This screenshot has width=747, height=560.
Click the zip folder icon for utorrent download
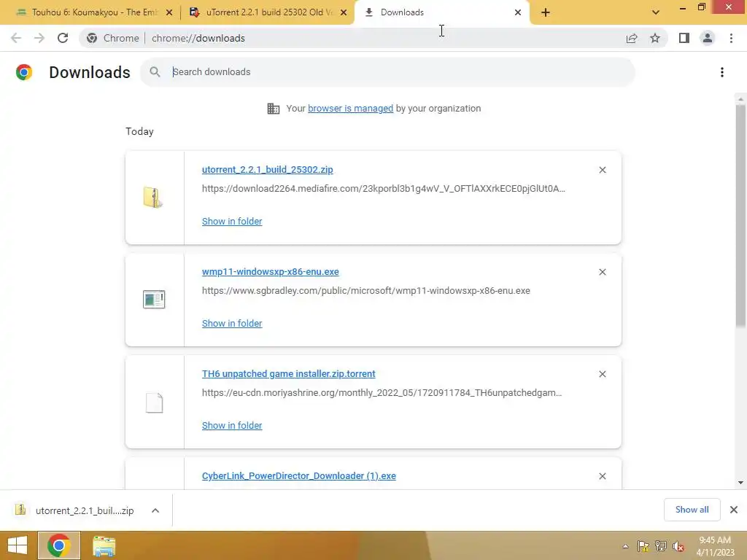[x=153, y=197]
